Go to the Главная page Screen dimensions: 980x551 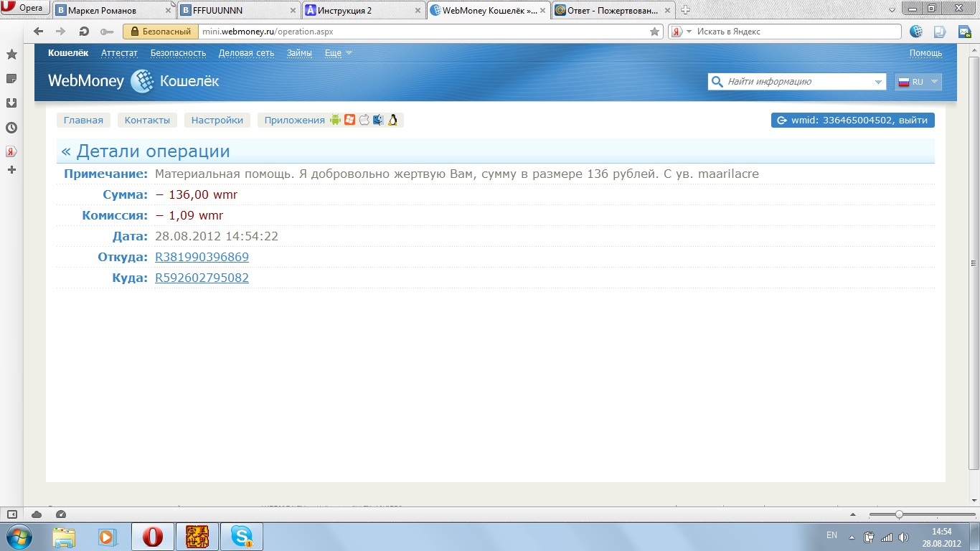tap(83, 120)
